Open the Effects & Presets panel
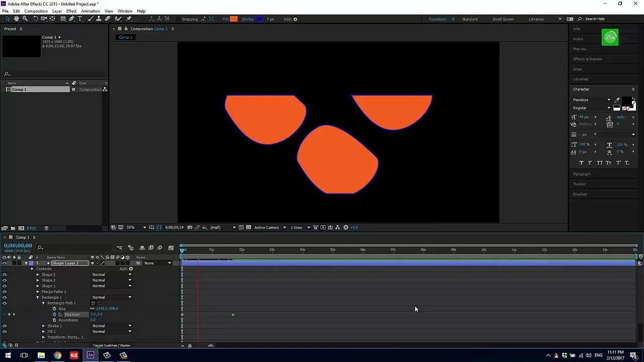 587,59
